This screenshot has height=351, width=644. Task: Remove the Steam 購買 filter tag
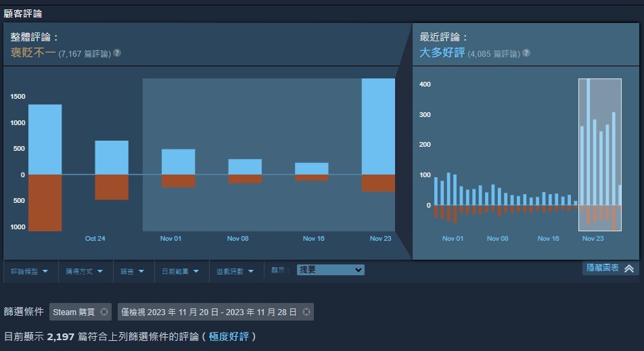[x=104, y=312]
